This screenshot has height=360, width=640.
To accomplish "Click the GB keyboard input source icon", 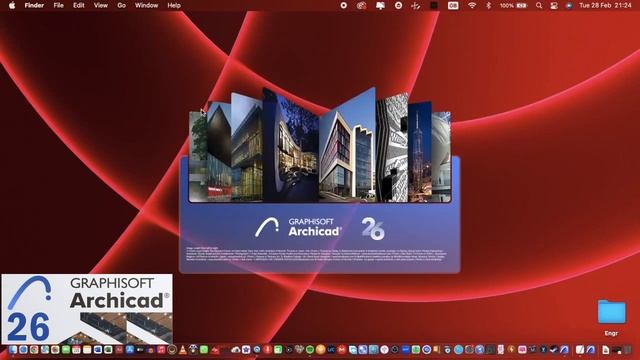I will (x=453, y=5).
